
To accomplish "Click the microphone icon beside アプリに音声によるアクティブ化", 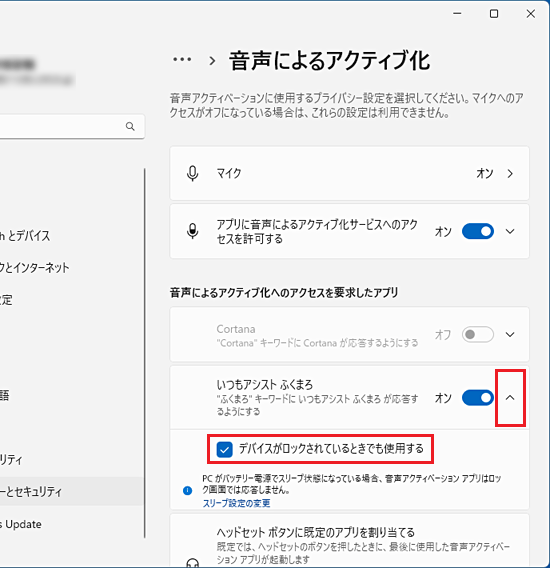I will coord(192,231).
